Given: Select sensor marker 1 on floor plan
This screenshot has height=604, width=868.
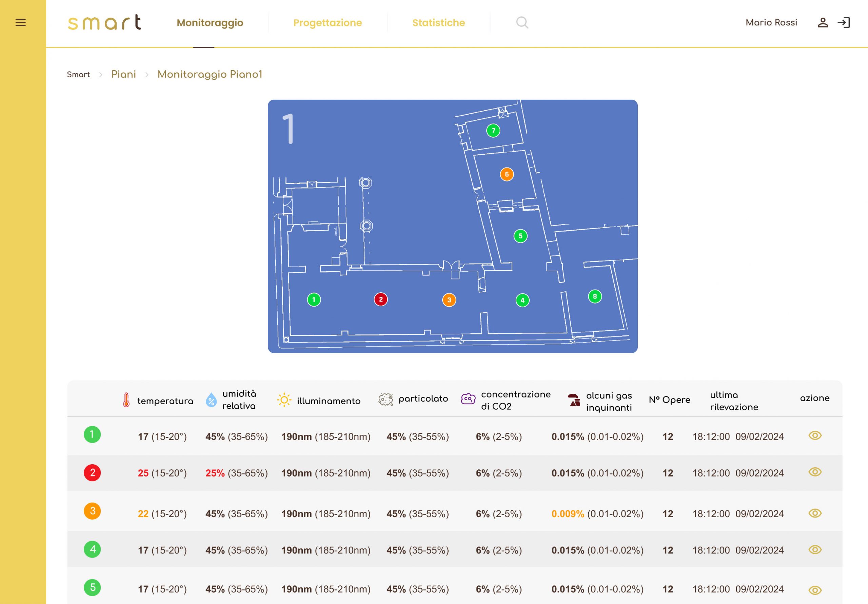Looking at the screenshot, I should point(314,299).
